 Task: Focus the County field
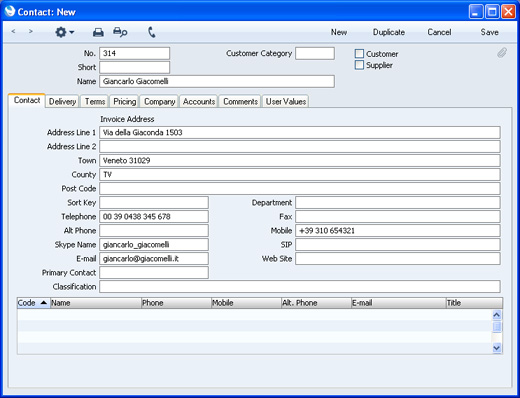tap(300, 175)
